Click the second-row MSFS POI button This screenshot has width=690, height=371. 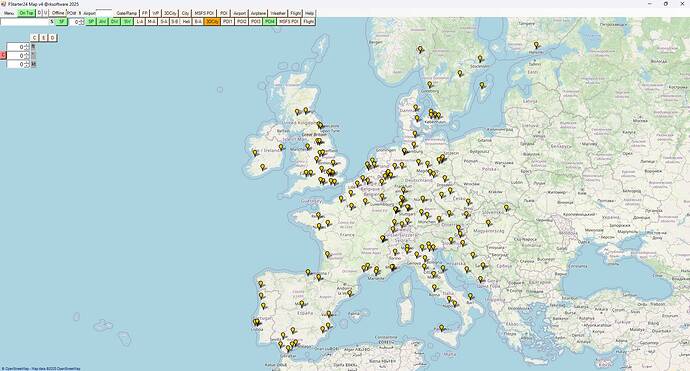click(289, 21)
